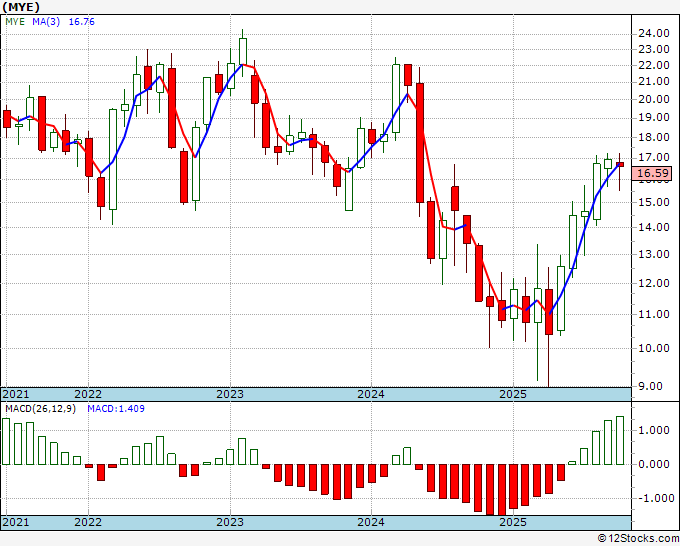Click the 10.00 price axis label
680x546 pixels.
point(654,348)
